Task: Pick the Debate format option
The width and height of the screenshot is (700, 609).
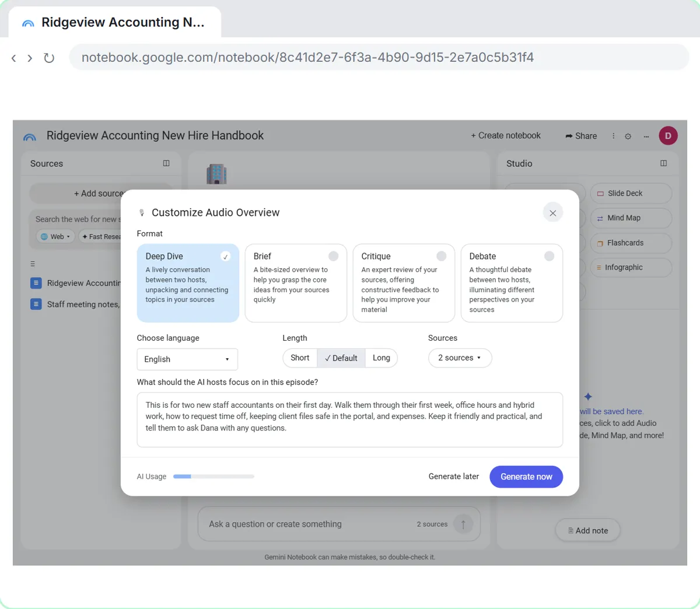Action: pos(512,283)
